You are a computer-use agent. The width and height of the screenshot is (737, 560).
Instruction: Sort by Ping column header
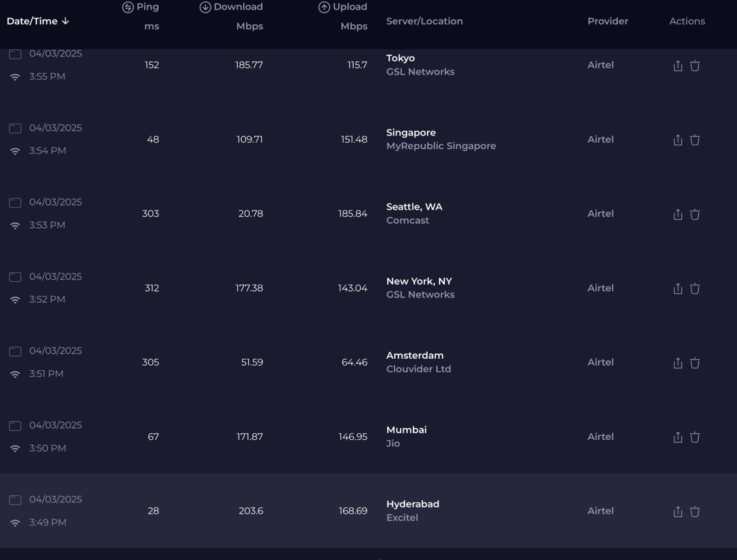pos(140,7)
